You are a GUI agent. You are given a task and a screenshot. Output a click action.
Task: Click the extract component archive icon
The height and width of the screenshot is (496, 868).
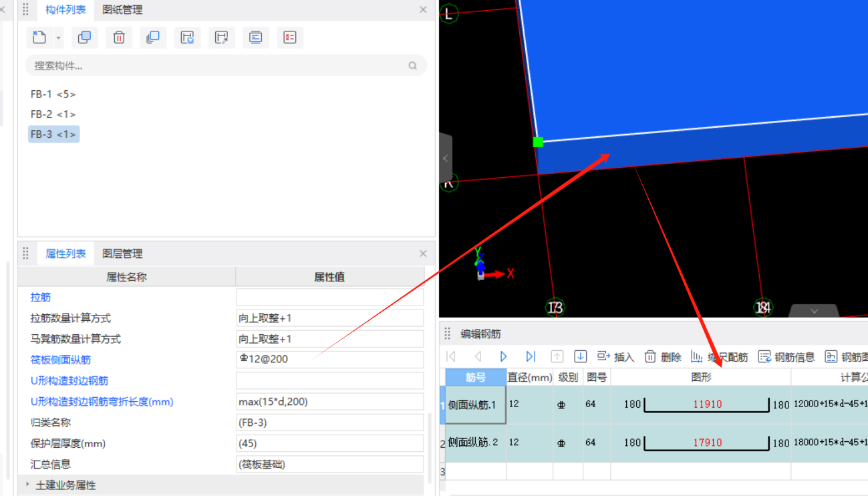[x=221, y=37]
